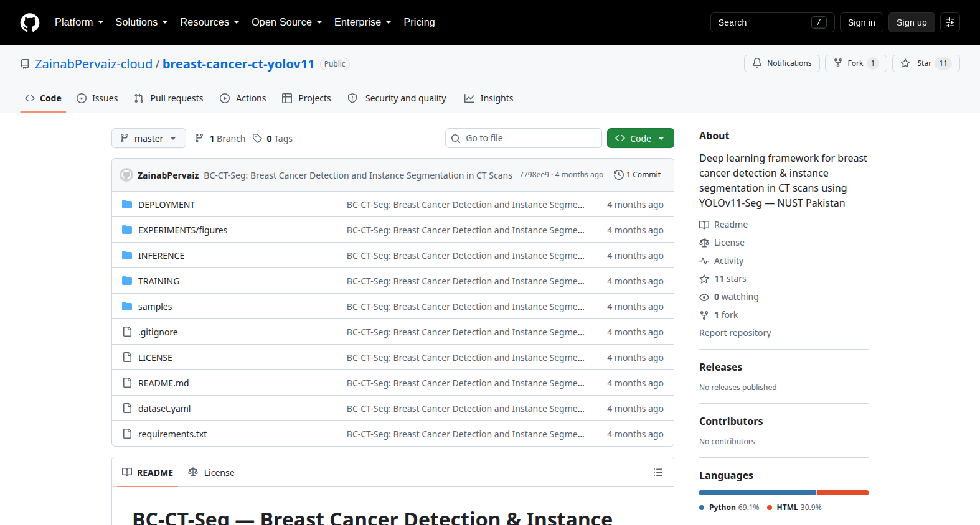Switch to the Insights tab

point(489,98)
